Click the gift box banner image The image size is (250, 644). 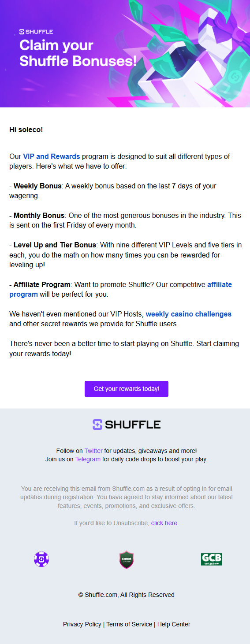(125, 54)
